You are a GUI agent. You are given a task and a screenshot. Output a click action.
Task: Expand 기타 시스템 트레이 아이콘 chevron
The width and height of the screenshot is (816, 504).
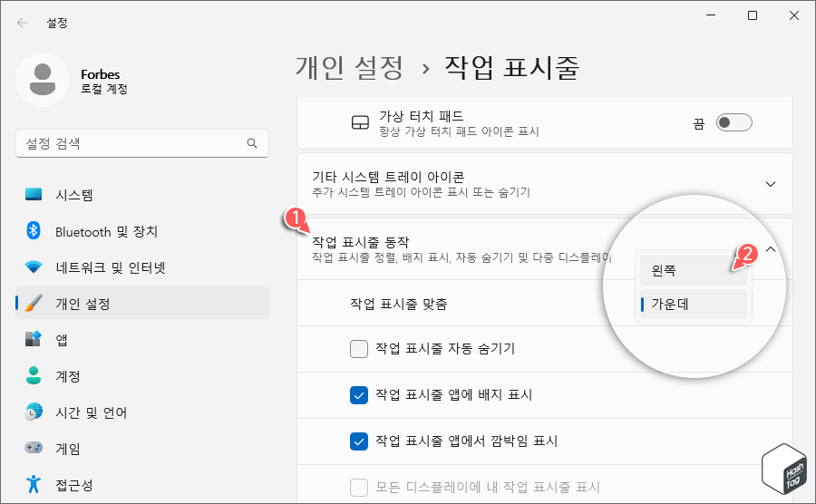tap(771, 184)
